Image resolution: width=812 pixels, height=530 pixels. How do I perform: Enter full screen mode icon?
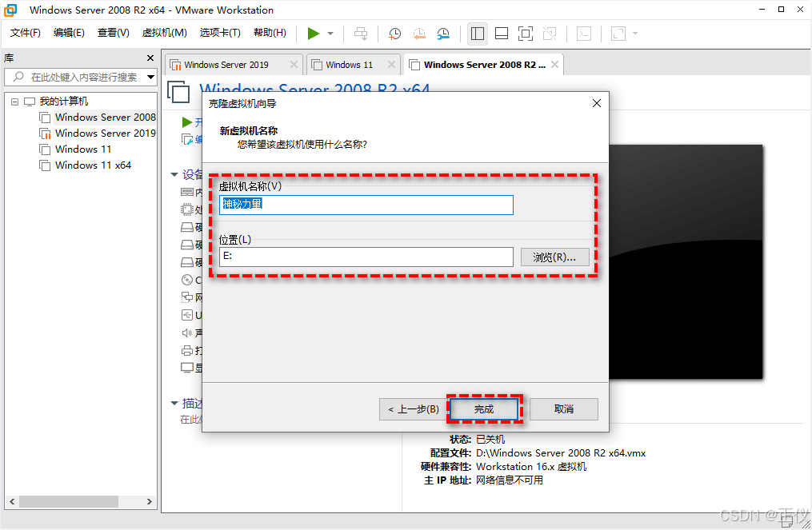[525, 34]
